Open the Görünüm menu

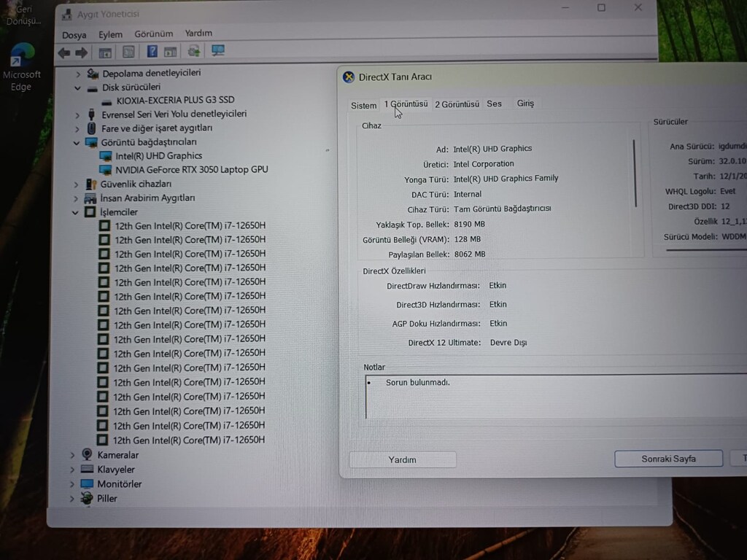[153, 34]
